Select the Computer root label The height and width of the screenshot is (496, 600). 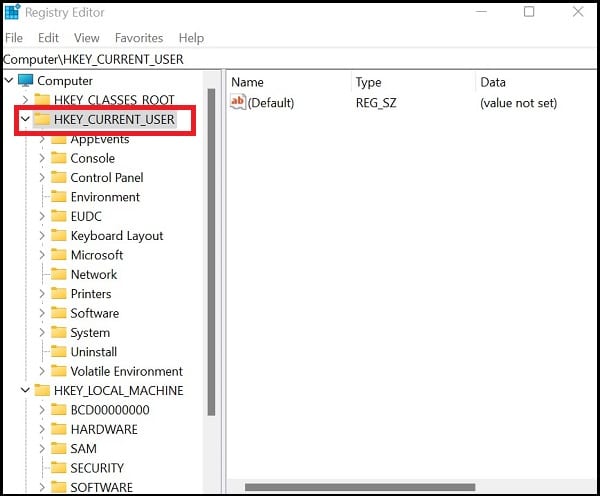point(65,81)
